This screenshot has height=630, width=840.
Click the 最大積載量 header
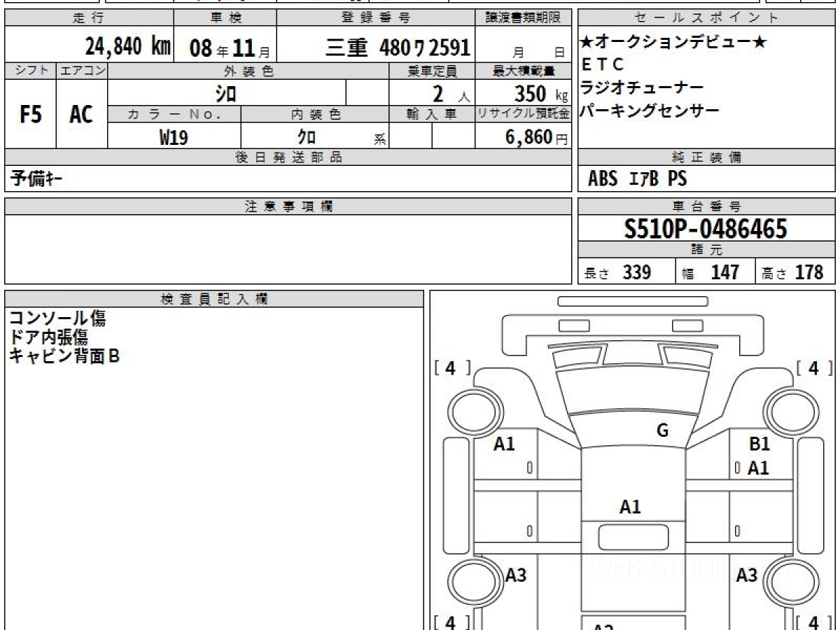tap(524, 71)
